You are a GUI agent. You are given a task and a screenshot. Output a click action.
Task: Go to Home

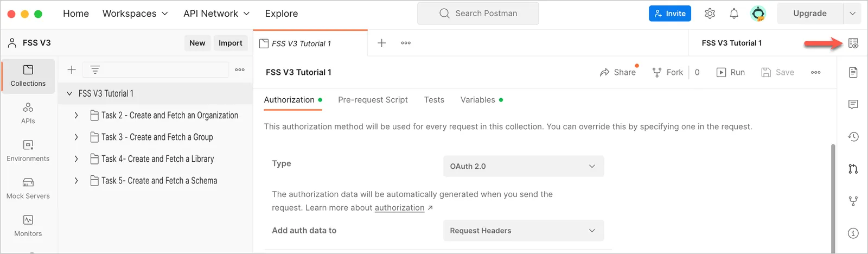click(76, 14)
